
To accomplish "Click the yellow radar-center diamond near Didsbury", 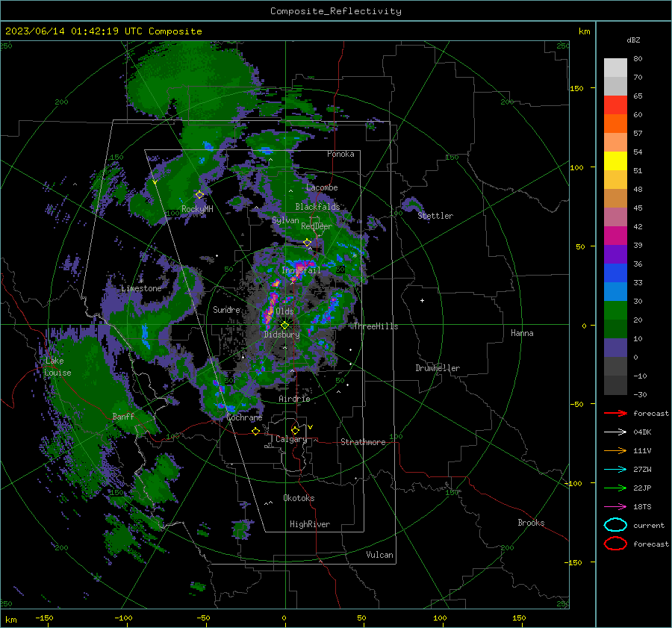I will point(284,326).
